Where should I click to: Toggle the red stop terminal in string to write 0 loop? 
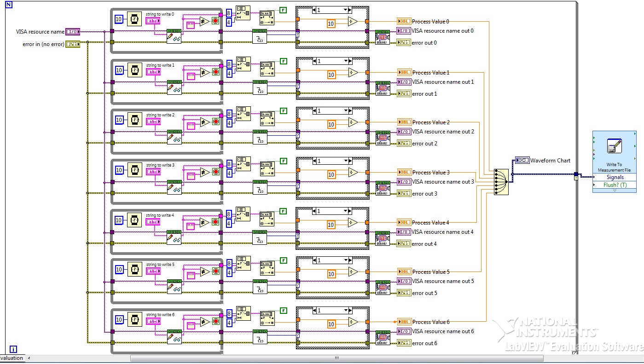tap(215, 21)
